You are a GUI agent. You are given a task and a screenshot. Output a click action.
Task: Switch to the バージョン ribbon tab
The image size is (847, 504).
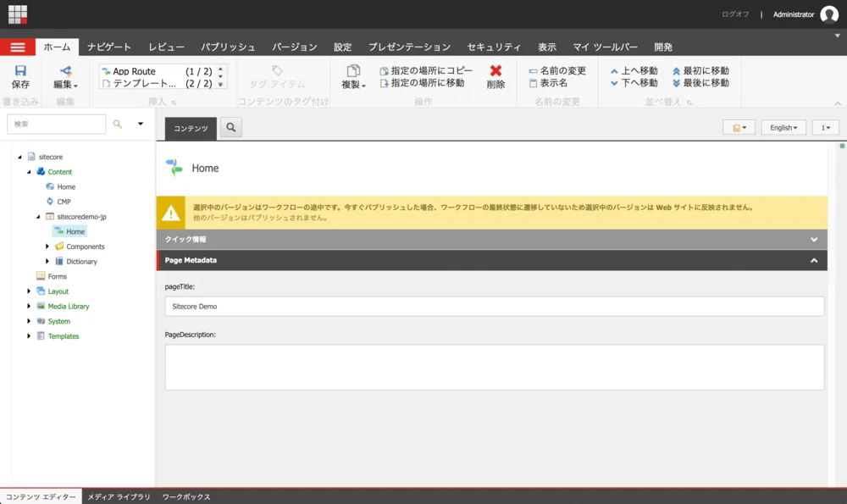(x=295, y=47)
